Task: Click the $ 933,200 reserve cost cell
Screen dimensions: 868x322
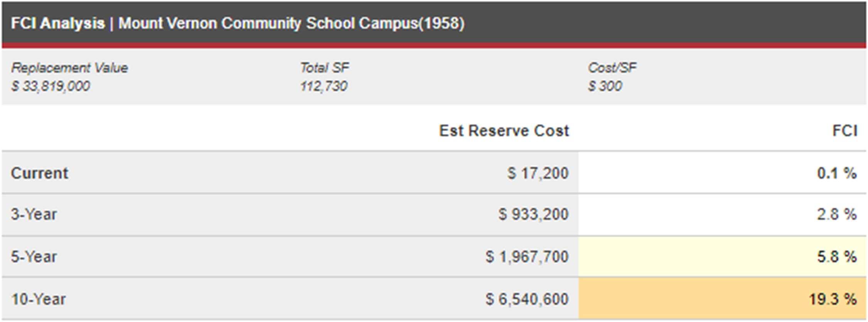Action: coord(533,215)
